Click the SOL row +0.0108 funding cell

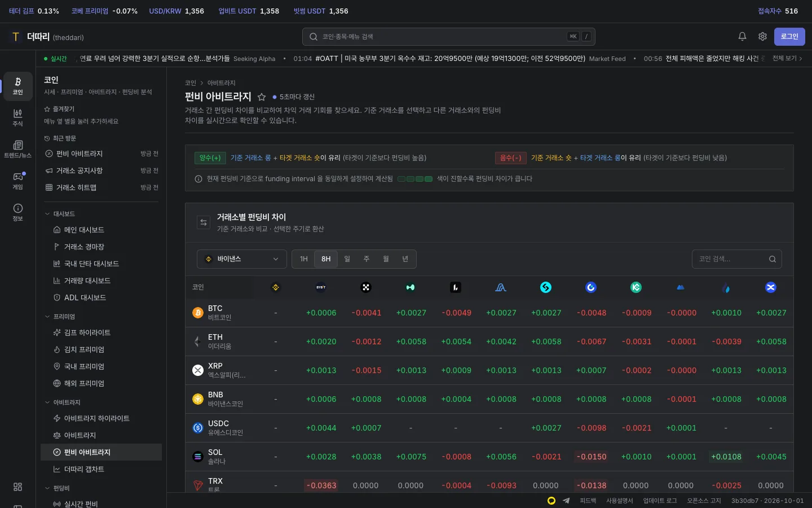(x=726, y=457)
